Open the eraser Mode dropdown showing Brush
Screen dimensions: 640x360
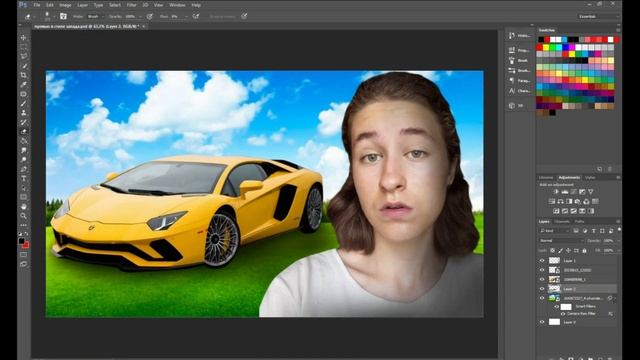(x=96, y=16)
